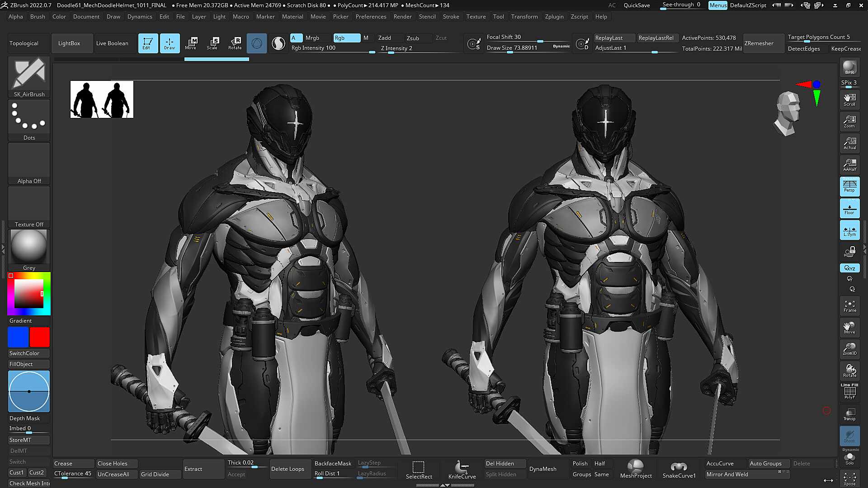Viewport: 868px width, 488px height.
Task: Disable the Rgb paint mode
Action: [x=347, y=38]
